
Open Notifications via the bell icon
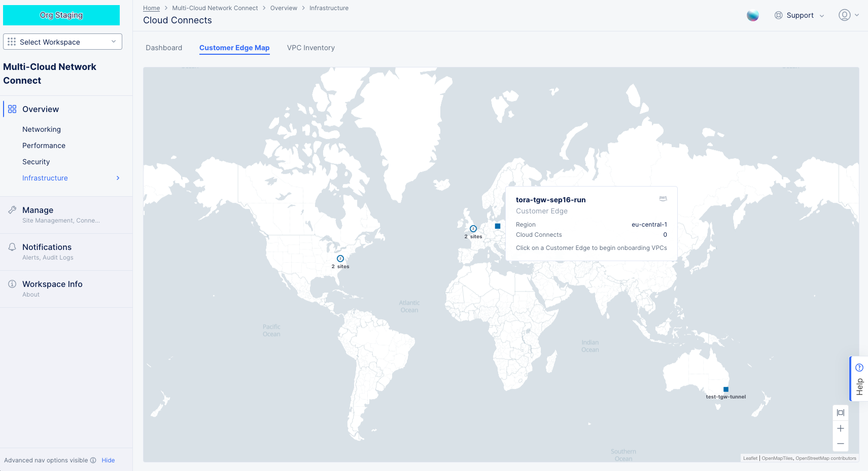[x=12, y=246]
